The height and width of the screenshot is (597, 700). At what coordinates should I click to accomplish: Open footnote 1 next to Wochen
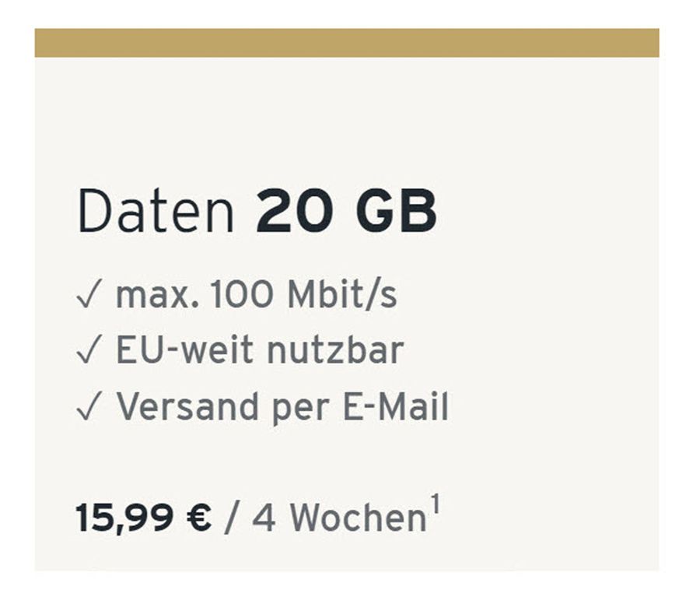tap(436, 504)
